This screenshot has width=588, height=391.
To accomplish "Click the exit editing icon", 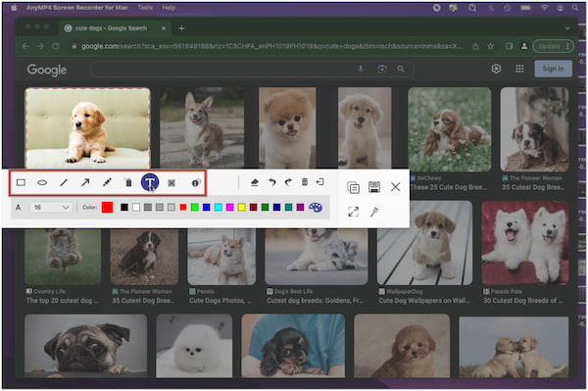I will [319, 182].
